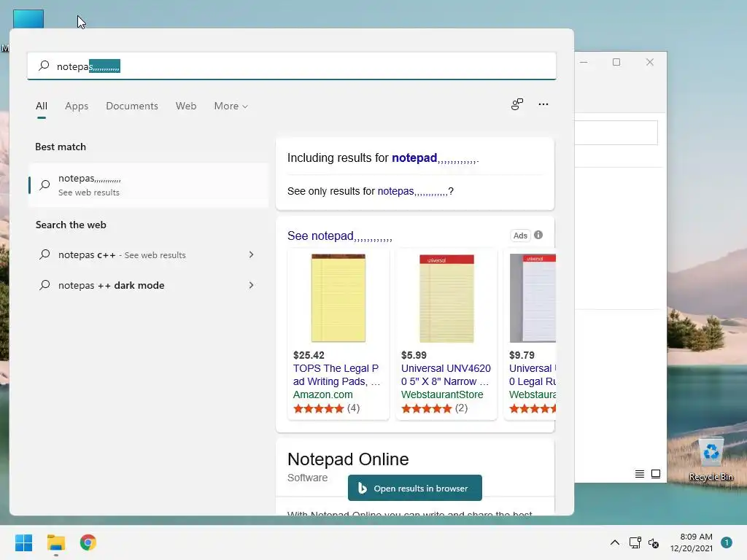
Task: Open the yellow TOPS legal pad image
Action: [338, 298]
